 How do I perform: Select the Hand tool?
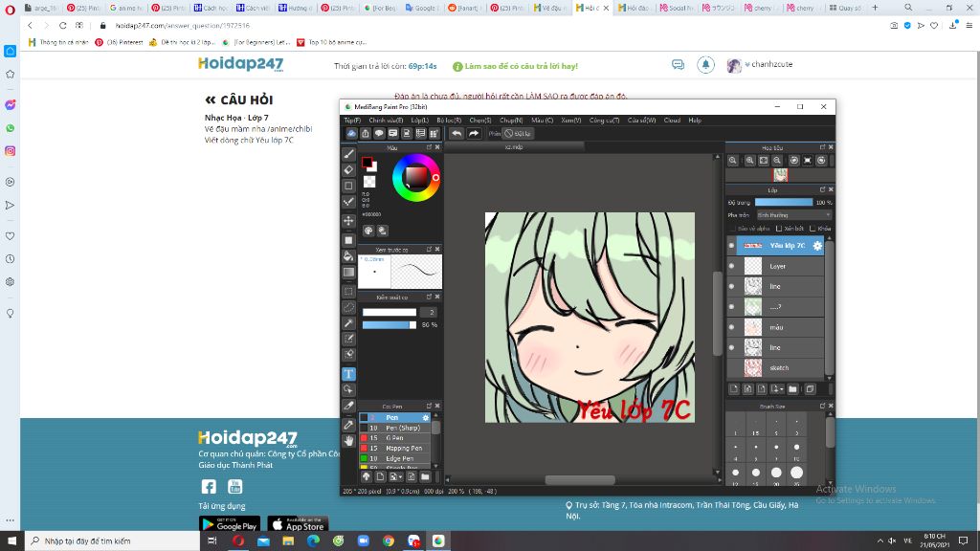pos(349,440)
